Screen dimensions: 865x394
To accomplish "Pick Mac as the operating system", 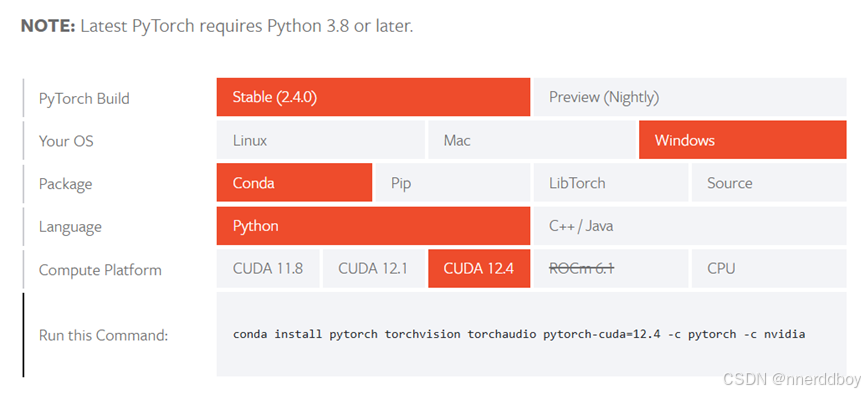I will tap(532, 140).
